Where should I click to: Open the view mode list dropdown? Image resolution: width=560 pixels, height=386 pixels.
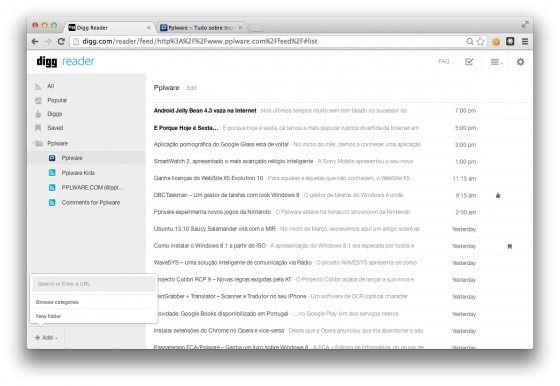tap(496, 62)
